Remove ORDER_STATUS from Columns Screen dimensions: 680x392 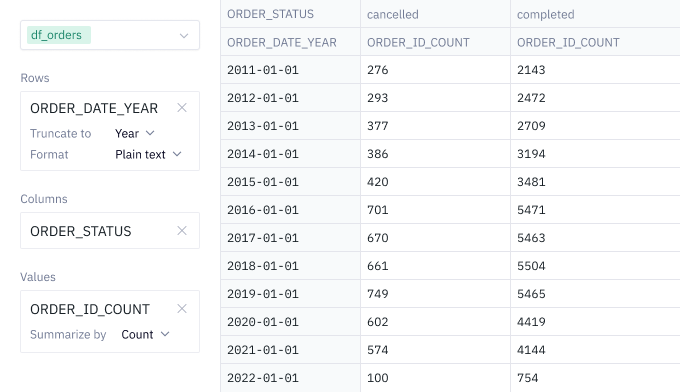click(x=182, y=231)
